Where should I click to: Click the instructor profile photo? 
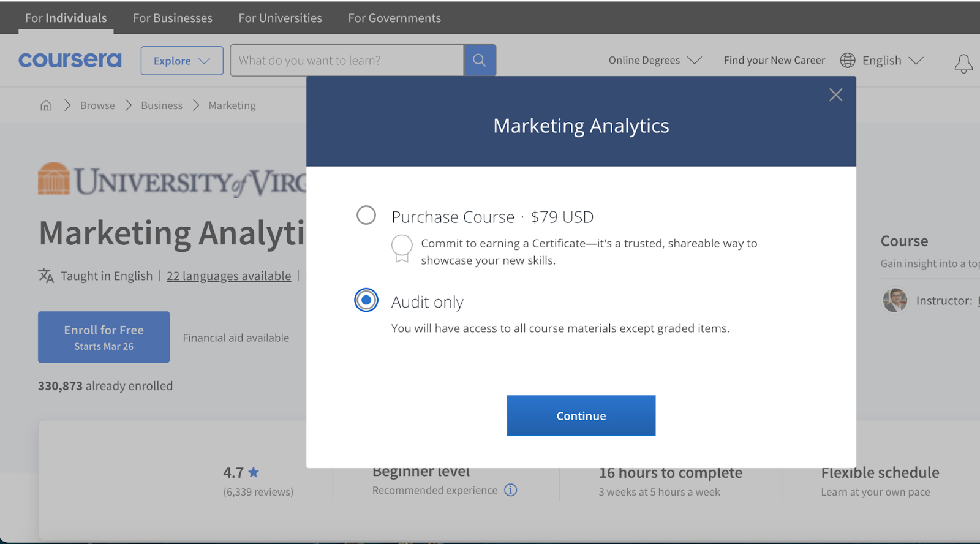[x=895, y=300]
